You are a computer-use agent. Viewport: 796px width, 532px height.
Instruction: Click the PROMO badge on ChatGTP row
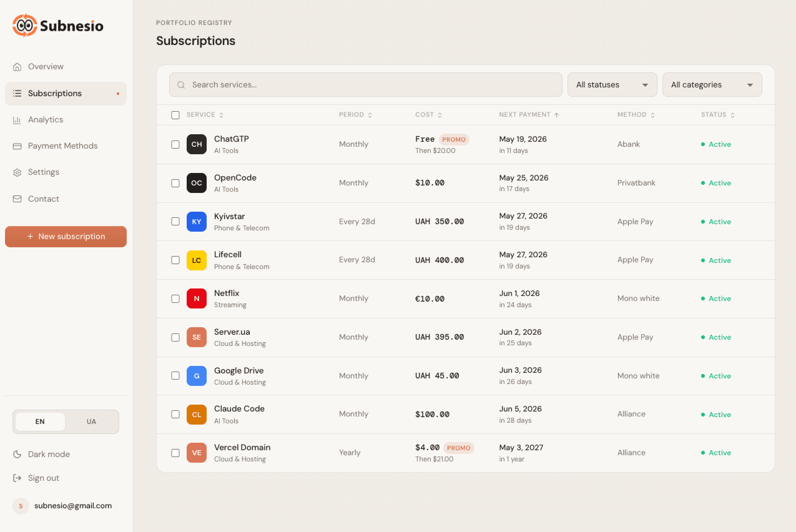454,140
